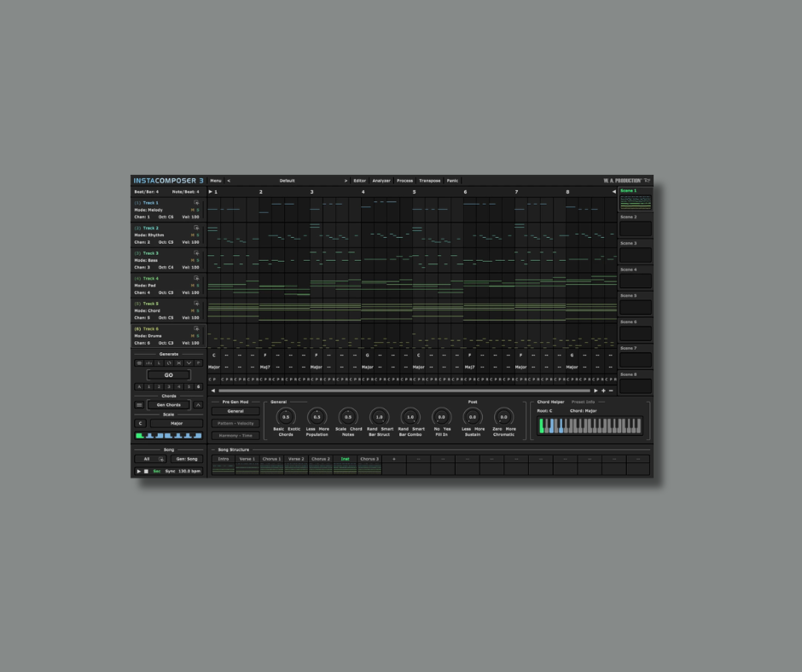
Task: Change Track 2 Mode: Rhythm
Action: [x=148, y=235]
